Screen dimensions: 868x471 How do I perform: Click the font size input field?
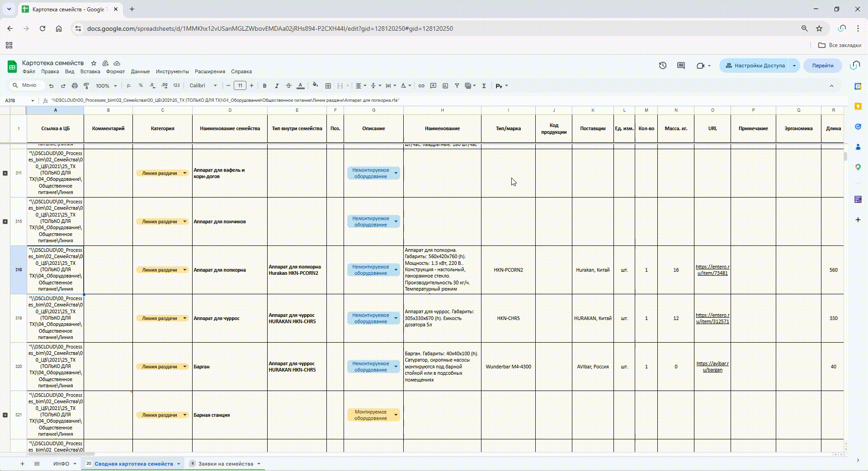point(240,86)
